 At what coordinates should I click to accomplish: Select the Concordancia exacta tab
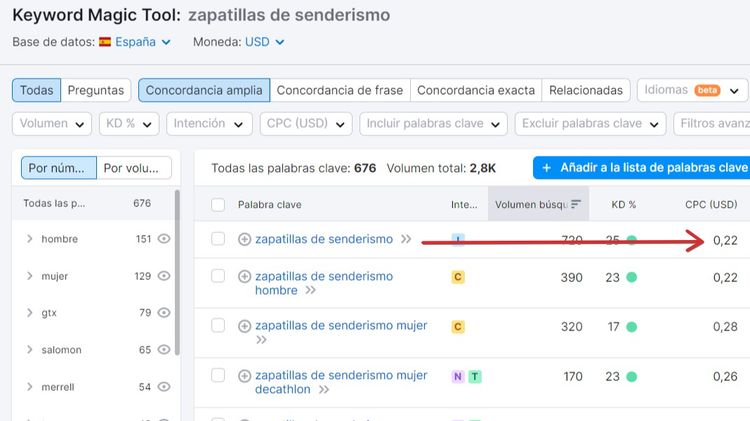pyautogui.click(x=476, y=90)
